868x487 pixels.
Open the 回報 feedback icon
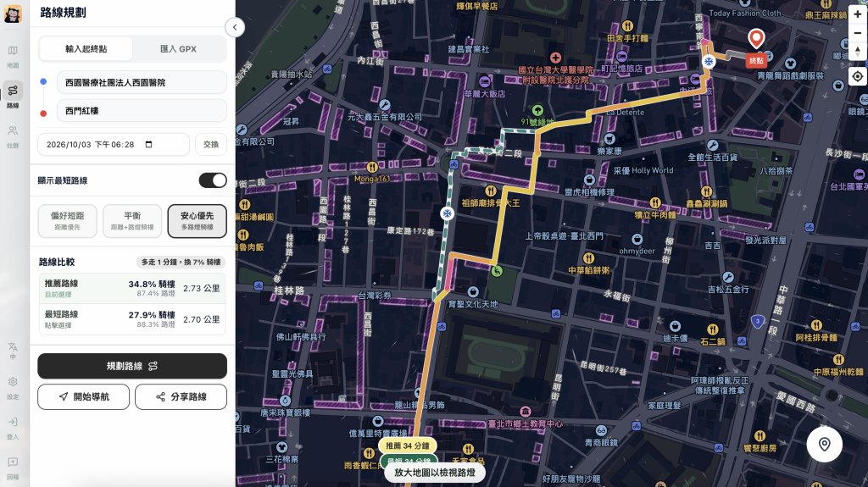[13, 468]
